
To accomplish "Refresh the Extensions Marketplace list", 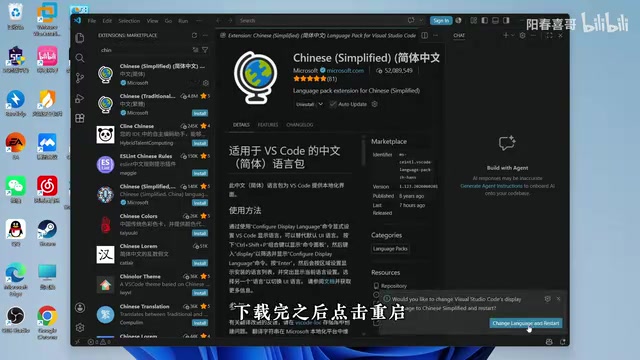I will pyautogui.click(x=194, y=36).
